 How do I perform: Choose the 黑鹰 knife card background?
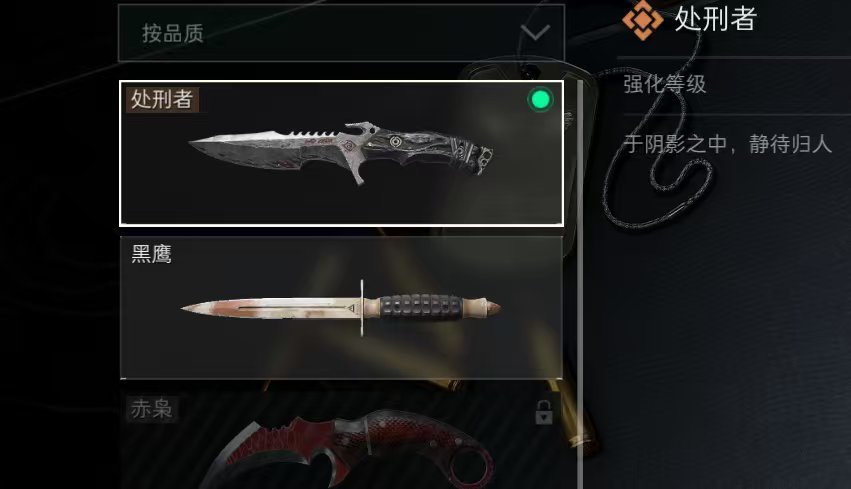click(341, 307)
